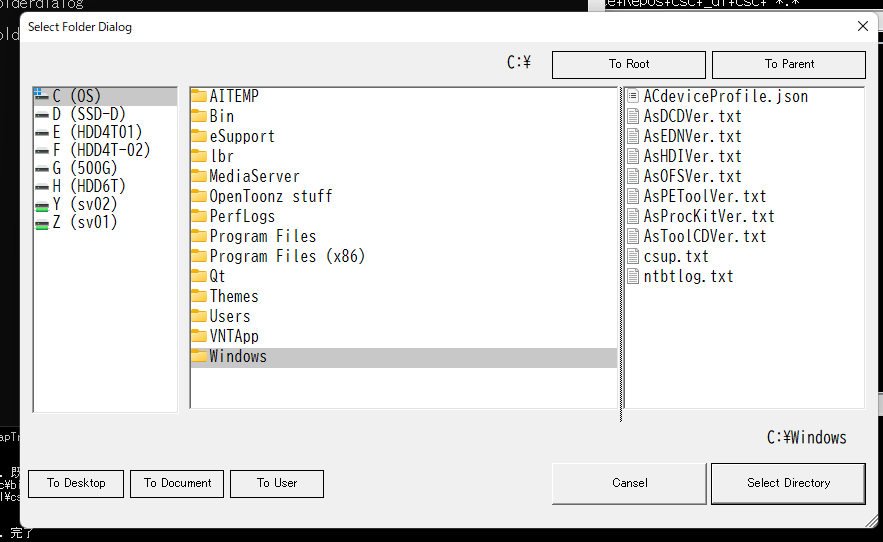Click the VNTApp folder icon
Screen dimensions: 883x542
click(199, 336)
